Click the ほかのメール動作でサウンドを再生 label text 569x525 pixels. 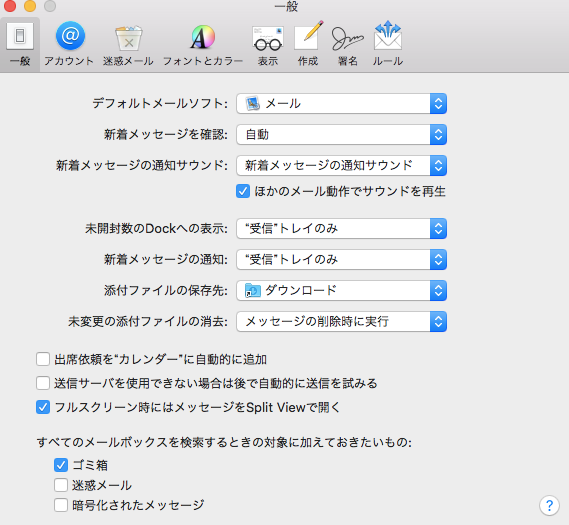(350, 191)
